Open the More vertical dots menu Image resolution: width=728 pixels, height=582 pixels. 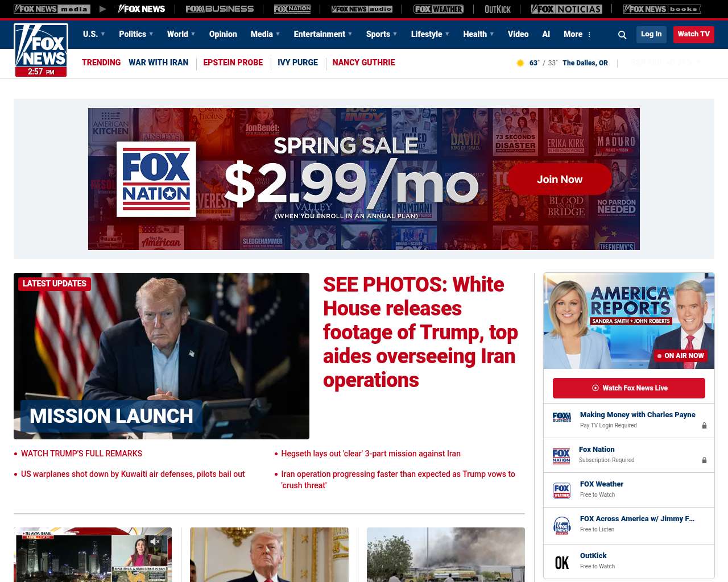(589, 34)
